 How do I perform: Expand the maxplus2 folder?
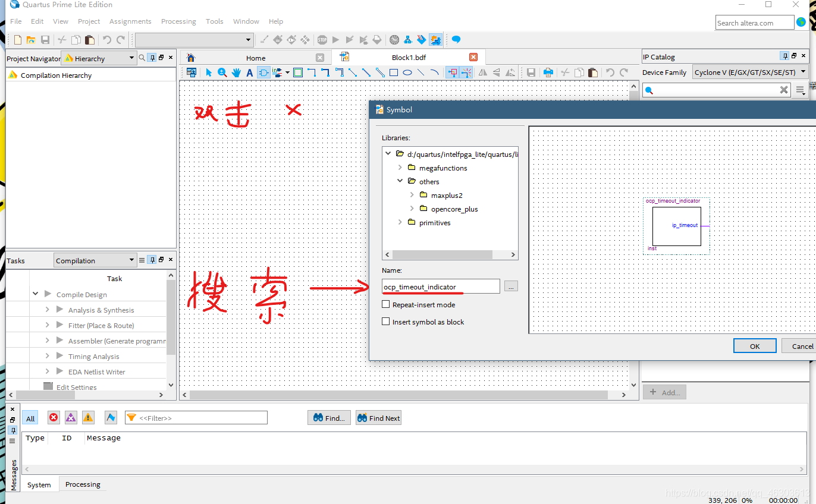pos(412,195)
